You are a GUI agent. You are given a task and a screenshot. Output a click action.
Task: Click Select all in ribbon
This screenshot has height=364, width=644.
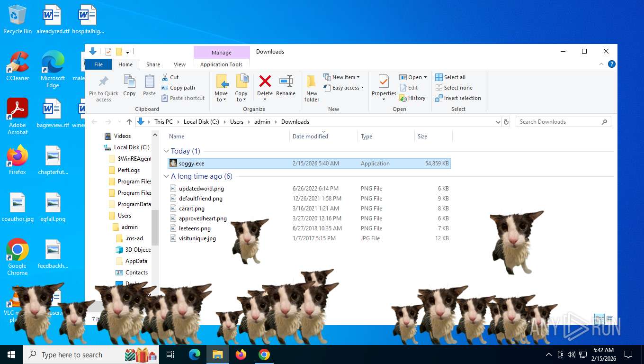(450, 77)
